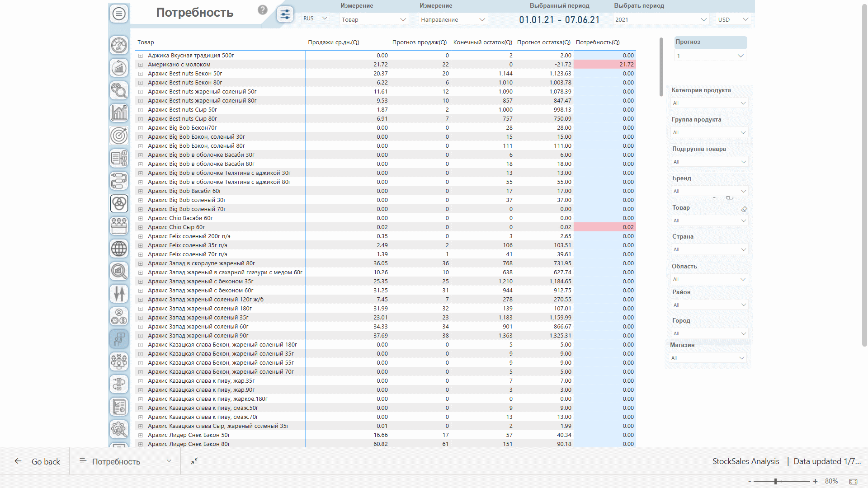Open the RUS language dropdown

(x=316, y=19)
